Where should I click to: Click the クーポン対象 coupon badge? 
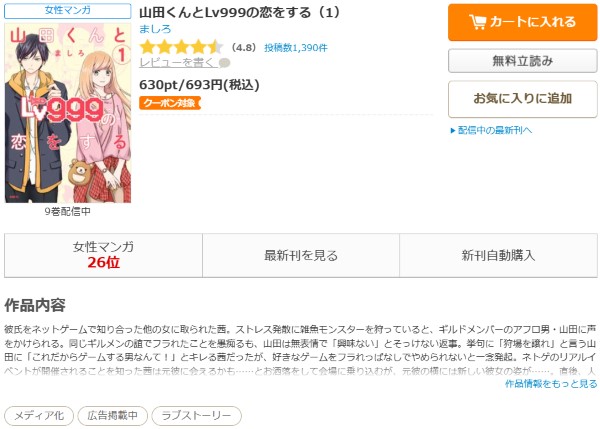[x=170, y=103]
